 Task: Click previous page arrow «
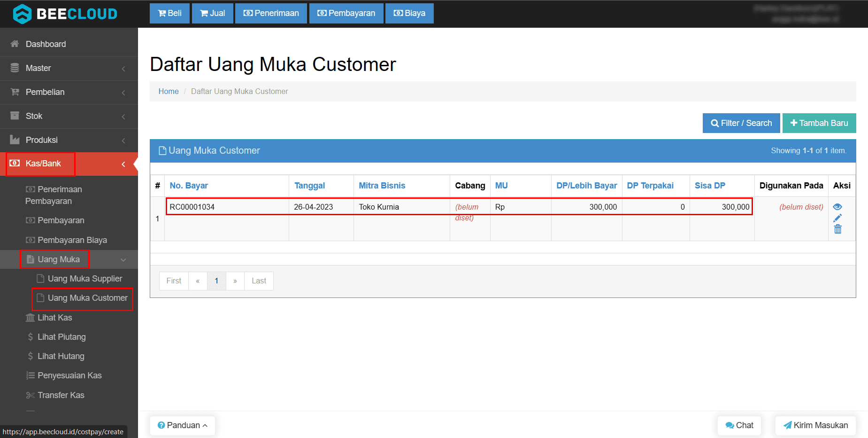pos(198,281)
